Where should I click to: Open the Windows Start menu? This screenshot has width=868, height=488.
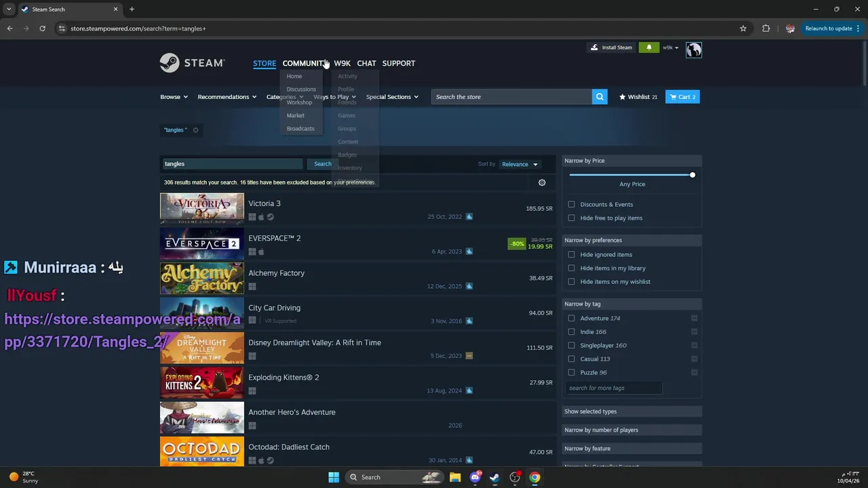(x=334, y=477)
